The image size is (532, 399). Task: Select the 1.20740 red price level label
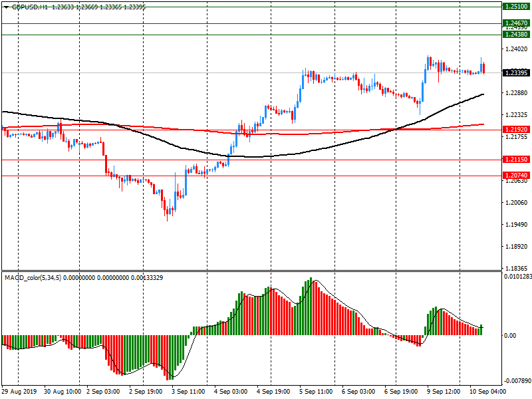516,175
